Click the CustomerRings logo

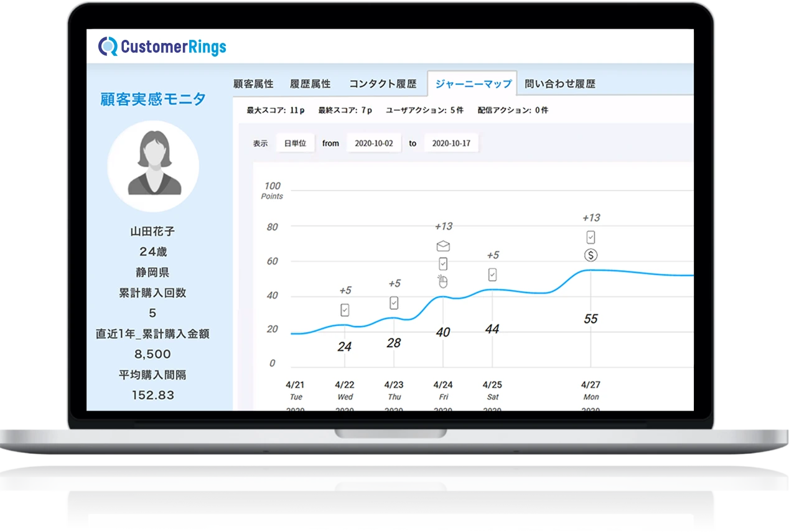[x=162, y=47]
